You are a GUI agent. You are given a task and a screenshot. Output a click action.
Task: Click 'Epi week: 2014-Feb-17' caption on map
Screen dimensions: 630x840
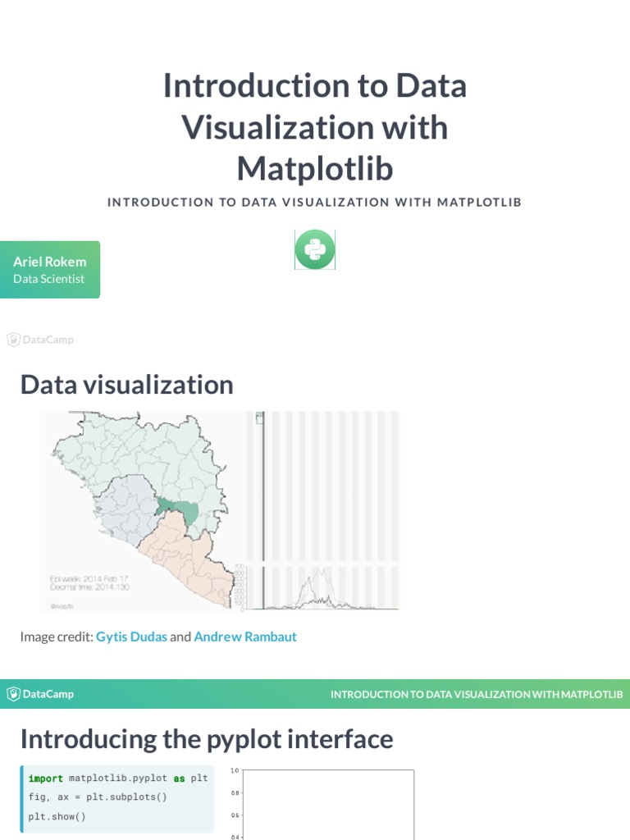(89, 579)
